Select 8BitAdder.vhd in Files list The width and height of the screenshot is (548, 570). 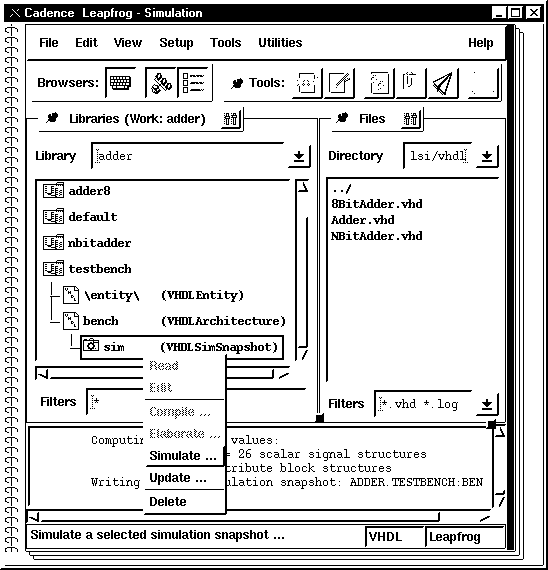377,204
